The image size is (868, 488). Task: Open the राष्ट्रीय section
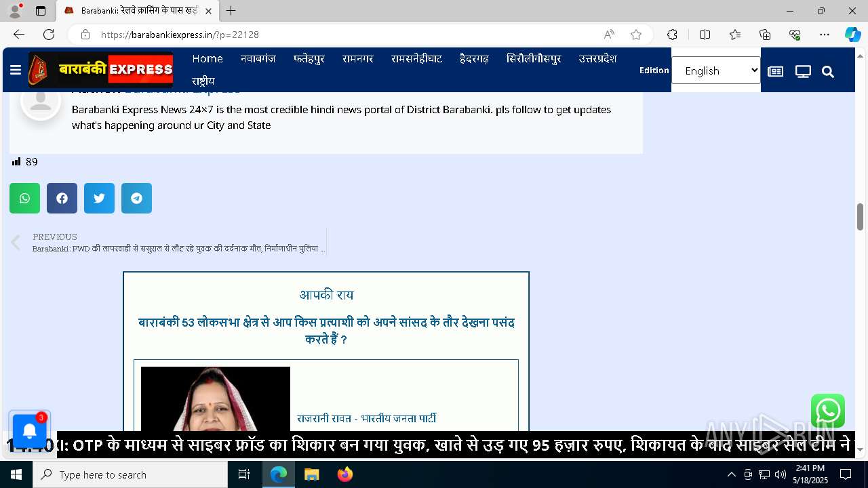(x=203, y=81)
